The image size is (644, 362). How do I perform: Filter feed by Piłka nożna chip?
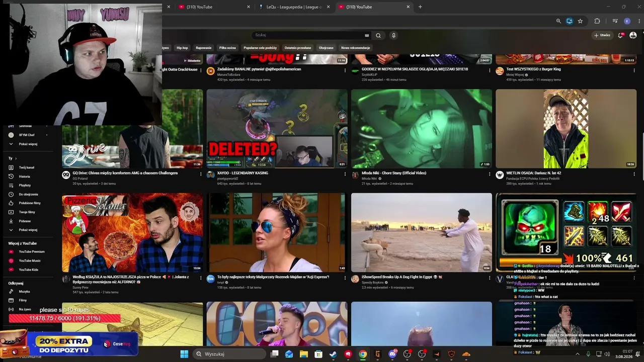[227, 48]
